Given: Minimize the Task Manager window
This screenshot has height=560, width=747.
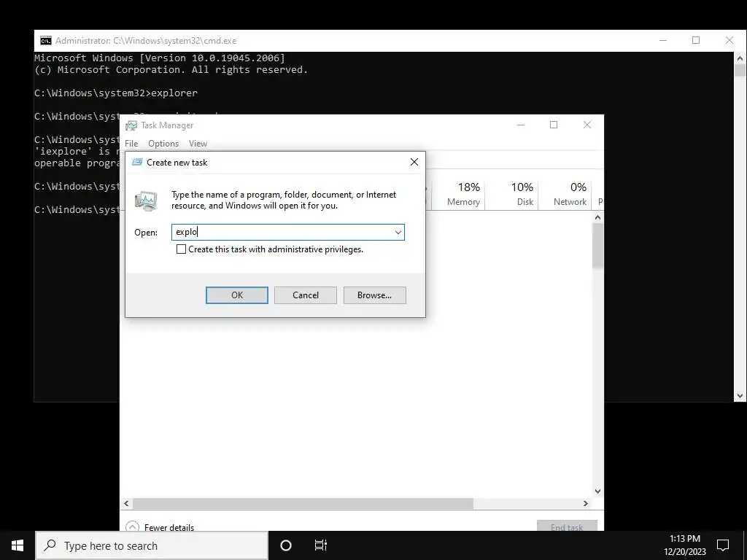Looking at the screenshot, I should pos(521,125).
